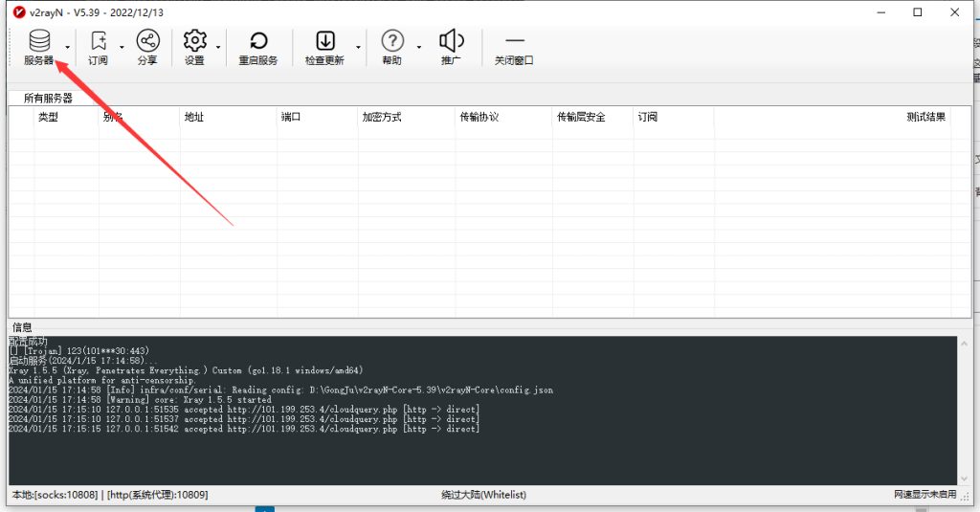Select the 所有服务器 tab
Viewport: 980px width, 512px height.
point(48,99)
